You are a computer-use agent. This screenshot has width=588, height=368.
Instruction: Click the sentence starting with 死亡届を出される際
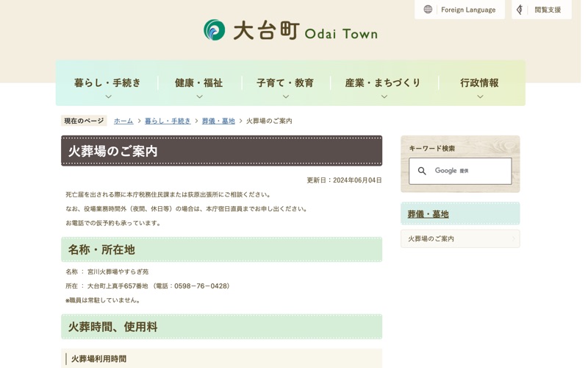coord(168,194)
